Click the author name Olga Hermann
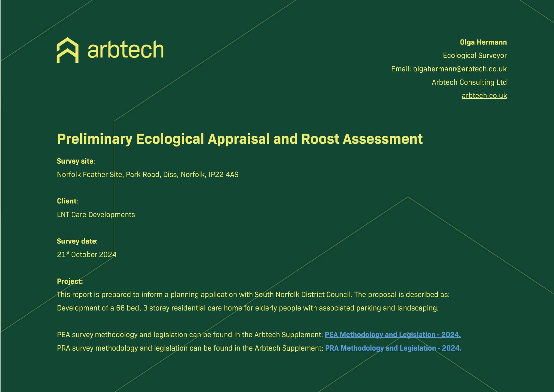Screen dimensions: 554x392 point(483,42)
